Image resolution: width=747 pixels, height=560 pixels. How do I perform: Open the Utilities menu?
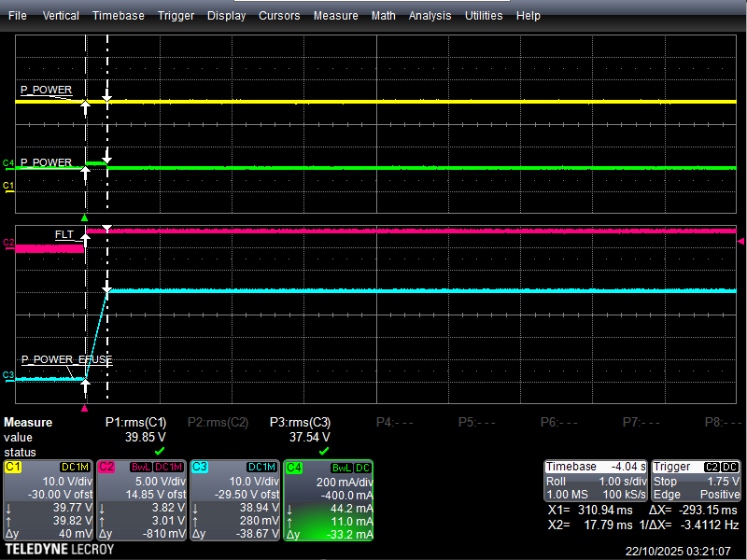(484, 16)
